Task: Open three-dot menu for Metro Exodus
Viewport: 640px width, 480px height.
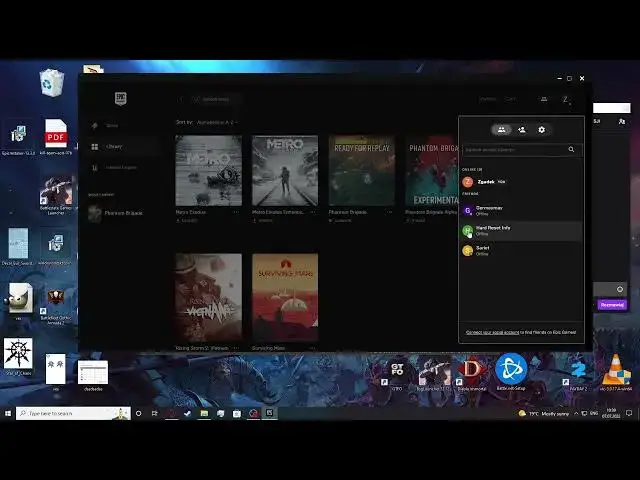Action: point(236,212)
